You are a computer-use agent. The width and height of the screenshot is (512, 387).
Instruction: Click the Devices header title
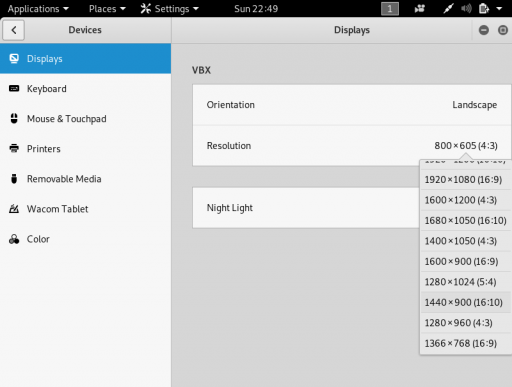point(85,30)
